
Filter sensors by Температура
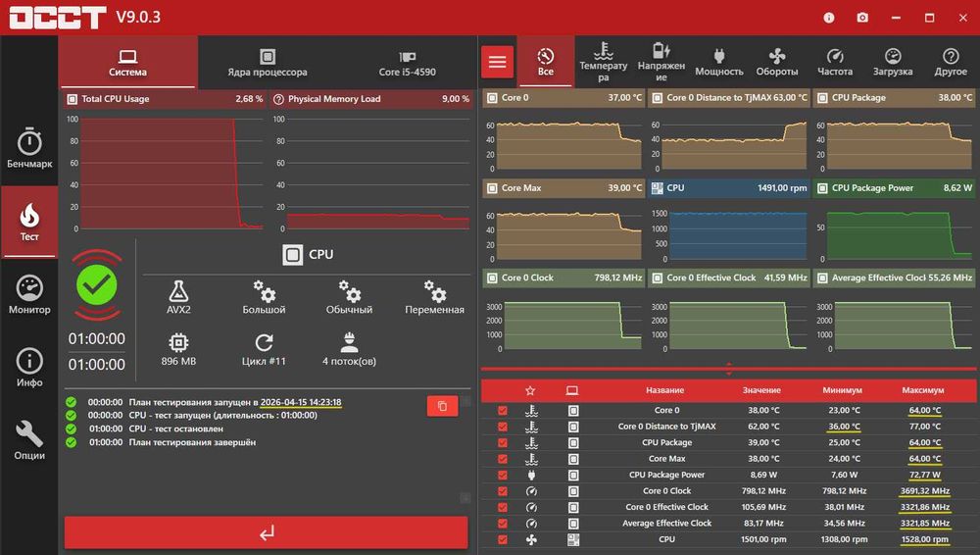point(603,62)
